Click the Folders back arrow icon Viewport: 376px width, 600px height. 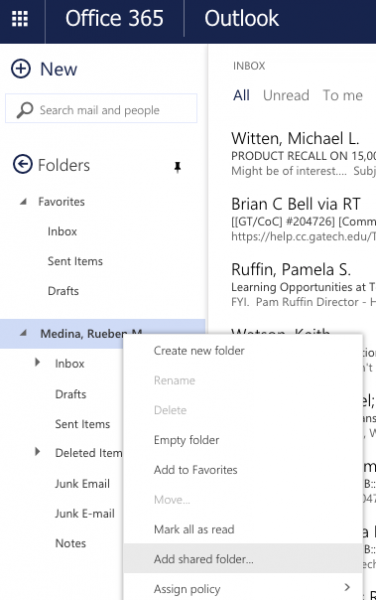23,165
